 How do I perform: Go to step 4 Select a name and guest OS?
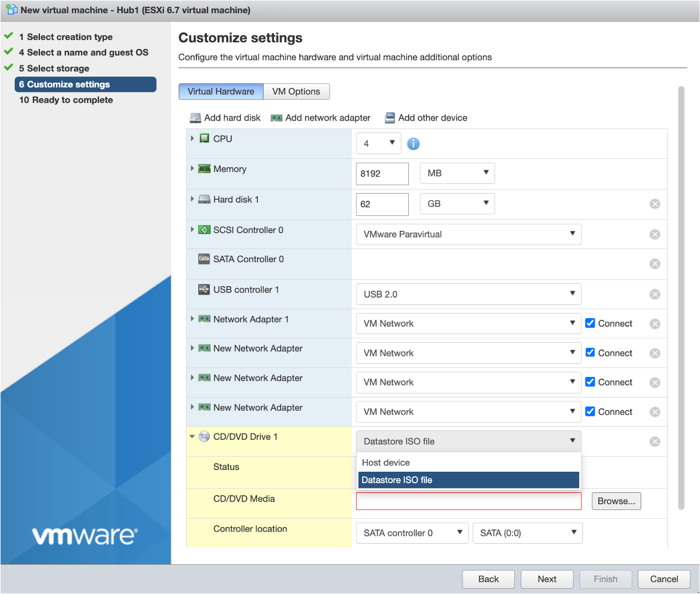(x=83, y=53)
